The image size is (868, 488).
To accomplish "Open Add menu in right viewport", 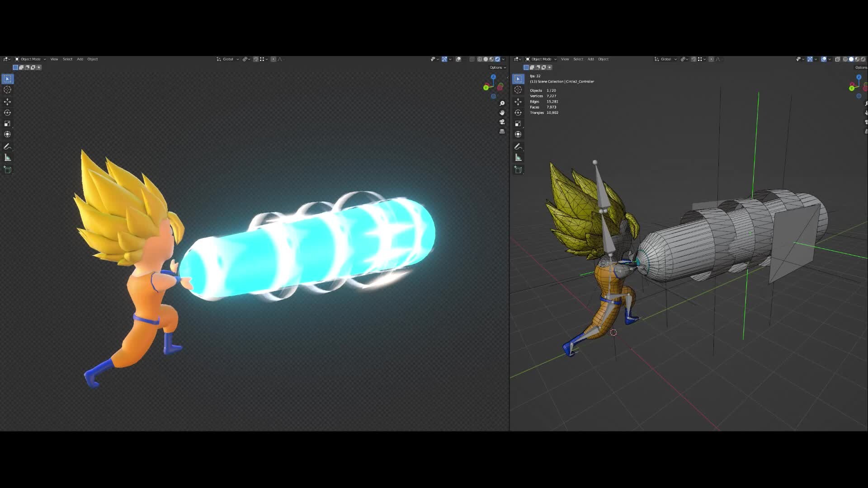I will tap(591, 59).
